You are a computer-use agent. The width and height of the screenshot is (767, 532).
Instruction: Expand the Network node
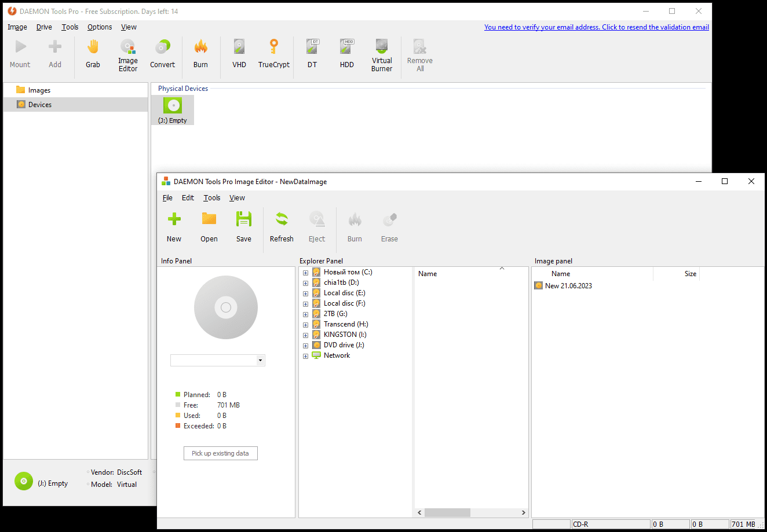pos(305,356)
